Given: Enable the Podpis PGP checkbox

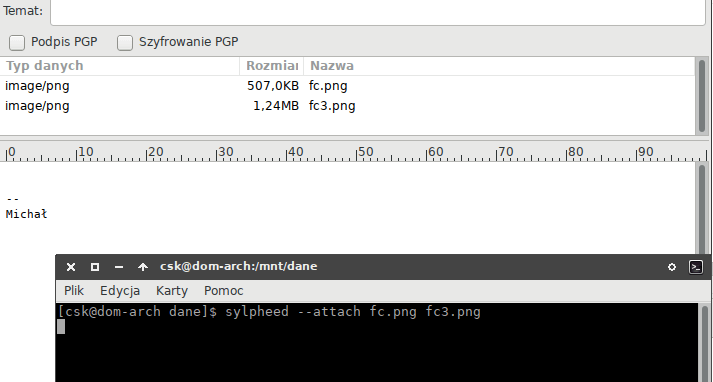Looking at the screenshot, I should click(17, 43).
